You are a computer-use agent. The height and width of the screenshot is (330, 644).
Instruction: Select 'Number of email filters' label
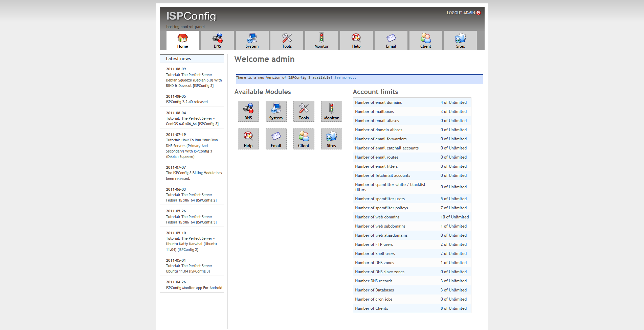click(376, 166)
